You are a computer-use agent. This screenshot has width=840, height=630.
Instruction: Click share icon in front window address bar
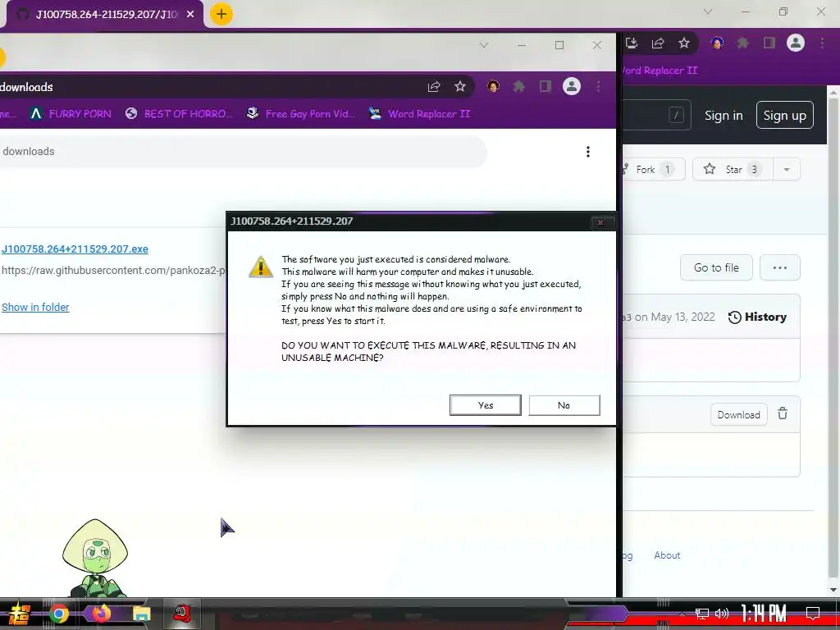(x=434, y=87)
